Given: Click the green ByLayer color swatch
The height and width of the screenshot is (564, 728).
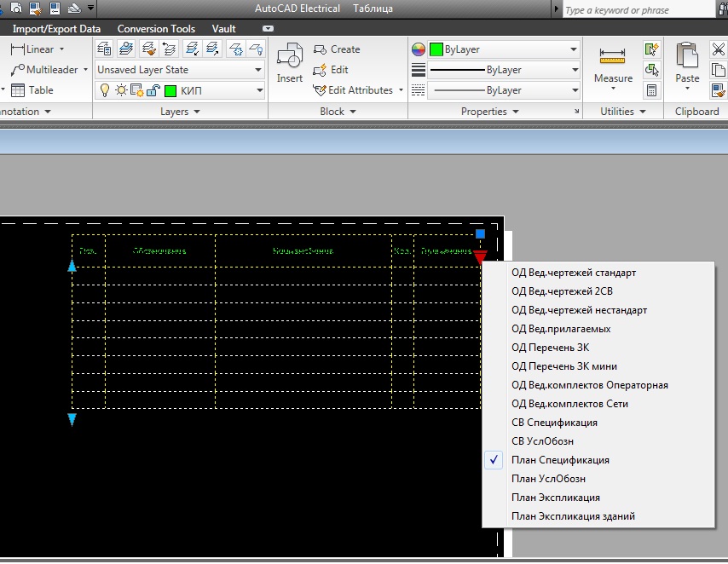Looking at the screenshot, I should [436, 49].
